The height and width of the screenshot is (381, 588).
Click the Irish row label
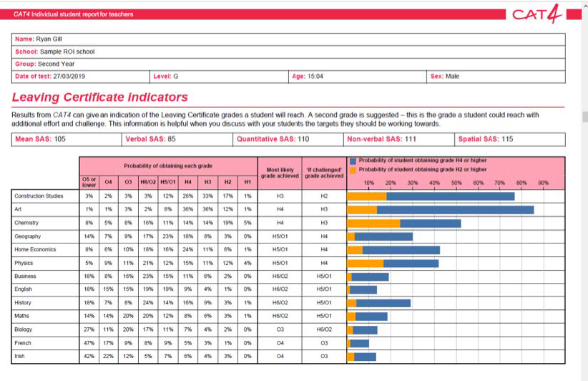[19, 356]
